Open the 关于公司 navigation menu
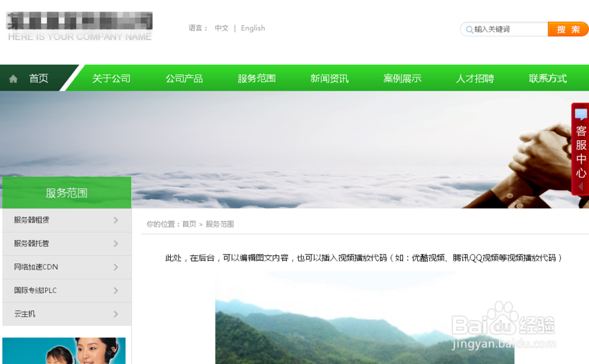589x364 pixels. [x=111, y=77]
